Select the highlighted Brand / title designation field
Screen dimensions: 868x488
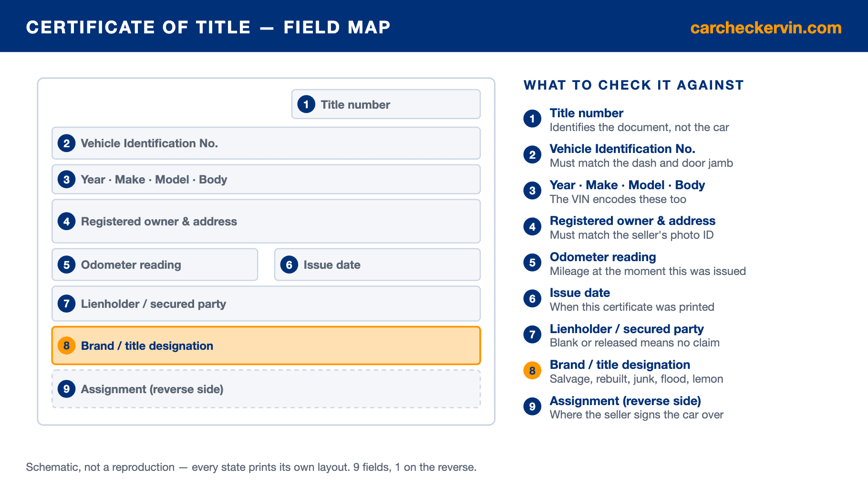[x=266, y=346]
